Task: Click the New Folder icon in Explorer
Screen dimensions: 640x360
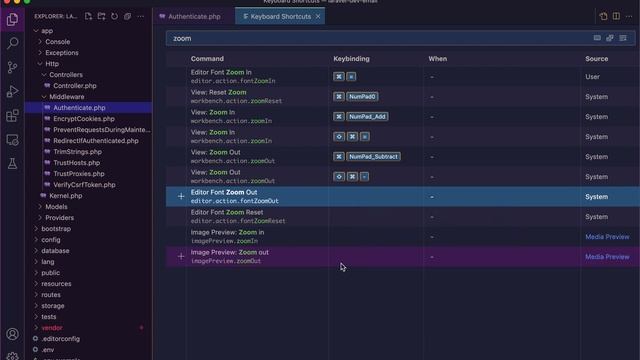Action: coord(101,16)
